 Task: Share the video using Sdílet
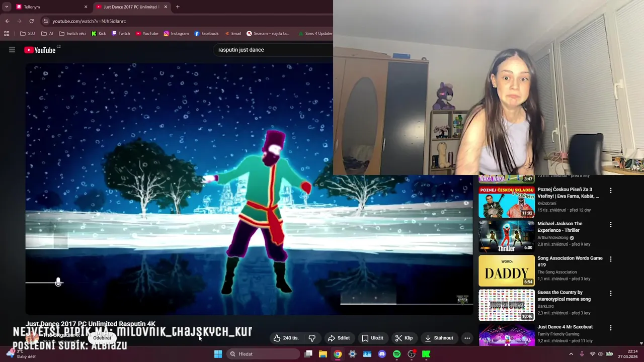coord(339,338)
